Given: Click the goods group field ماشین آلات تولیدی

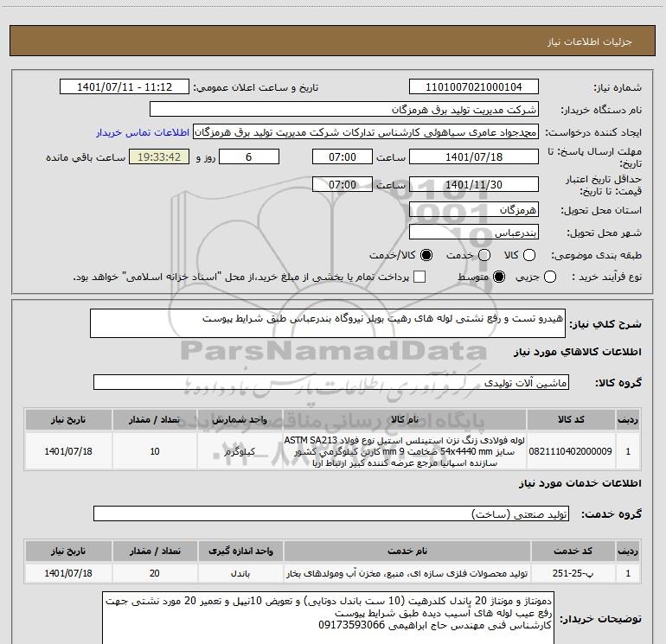Looking at the screenshot, I should pyautogui.click(x=331, y=382).
